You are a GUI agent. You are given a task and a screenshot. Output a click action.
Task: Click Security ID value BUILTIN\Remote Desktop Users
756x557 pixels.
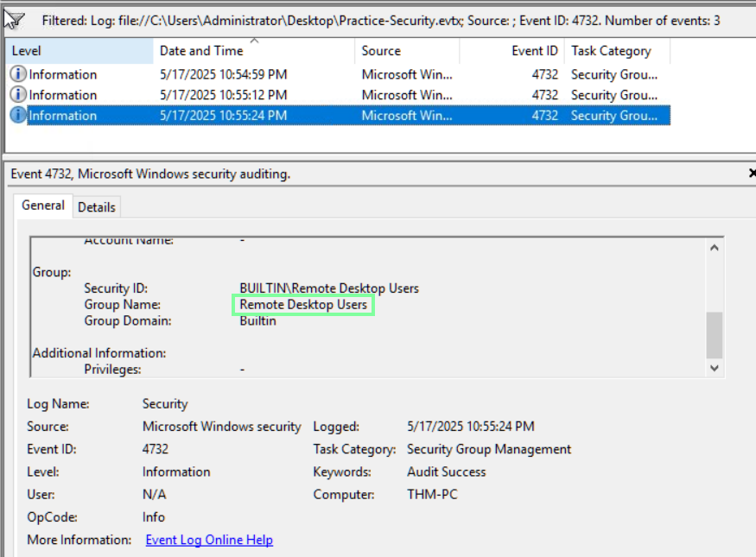click(328, 288)
